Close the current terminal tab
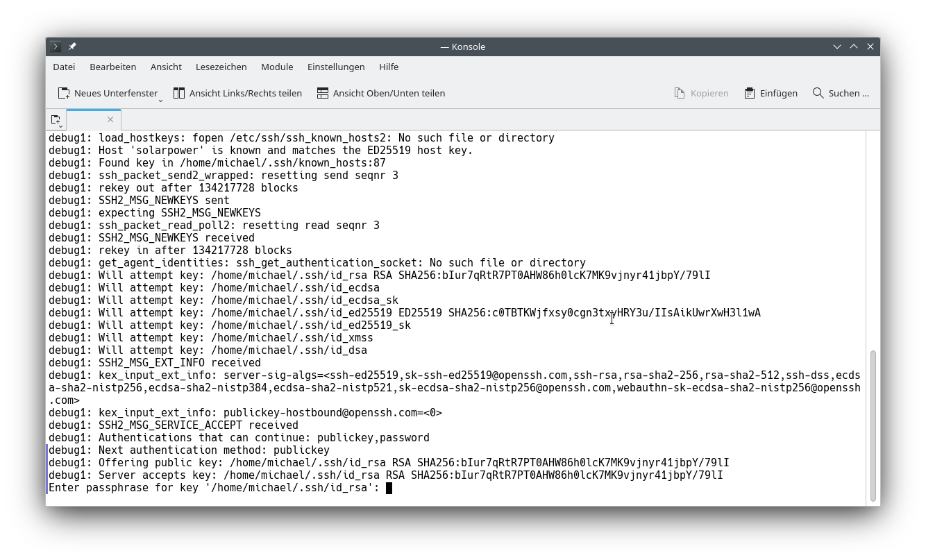926x560 pixels. tap(110, 119)
